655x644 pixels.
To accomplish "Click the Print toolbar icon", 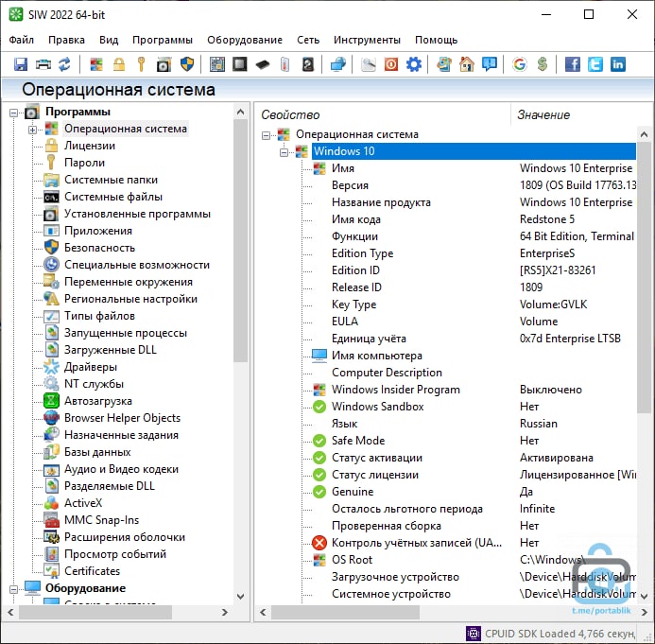I will click(x=43, y=64).
